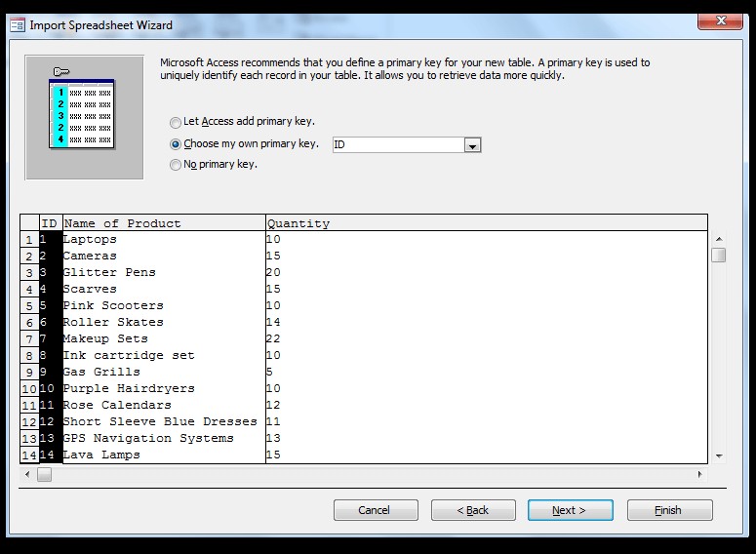
Task: Click the Gas Grills product cell
Action: coord(164,372)
